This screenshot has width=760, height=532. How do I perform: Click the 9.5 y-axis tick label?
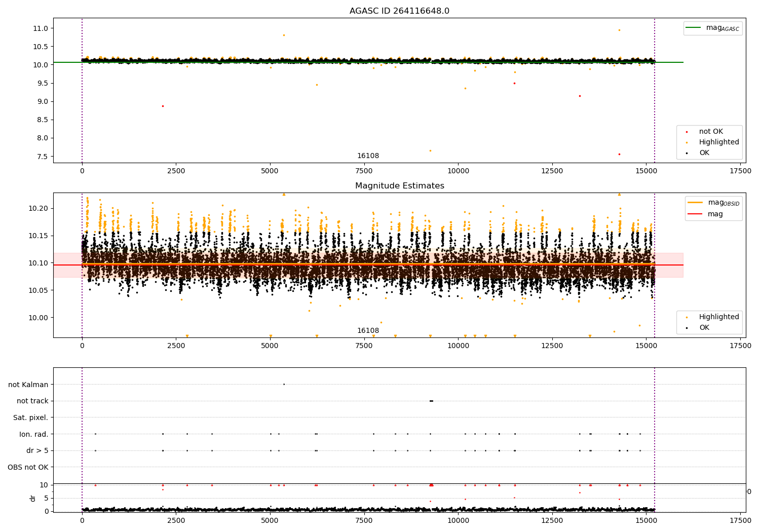tap(43, 83)
